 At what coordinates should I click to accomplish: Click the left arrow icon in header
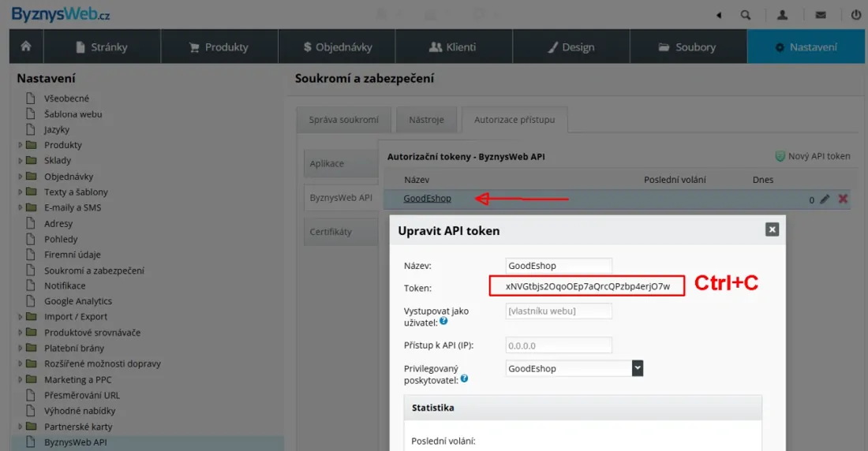[x=719, y=16]
